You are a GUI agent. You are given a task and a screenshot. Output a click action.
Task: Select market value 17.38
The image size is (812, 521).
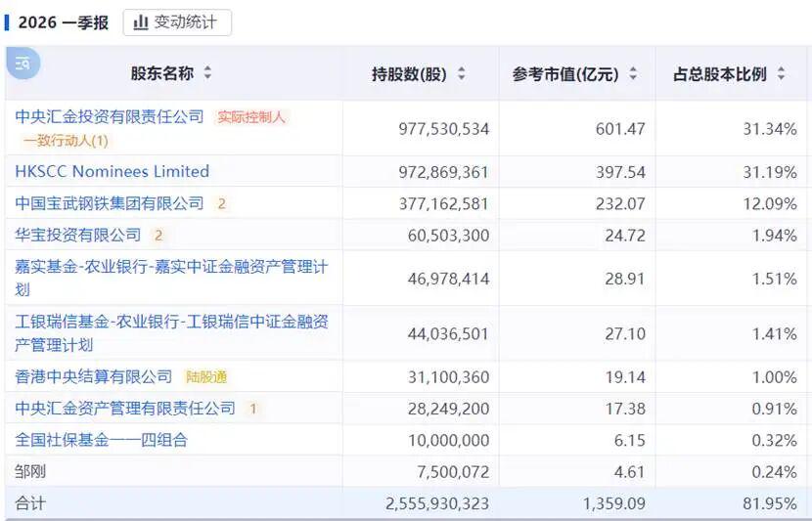click(625, 409)
